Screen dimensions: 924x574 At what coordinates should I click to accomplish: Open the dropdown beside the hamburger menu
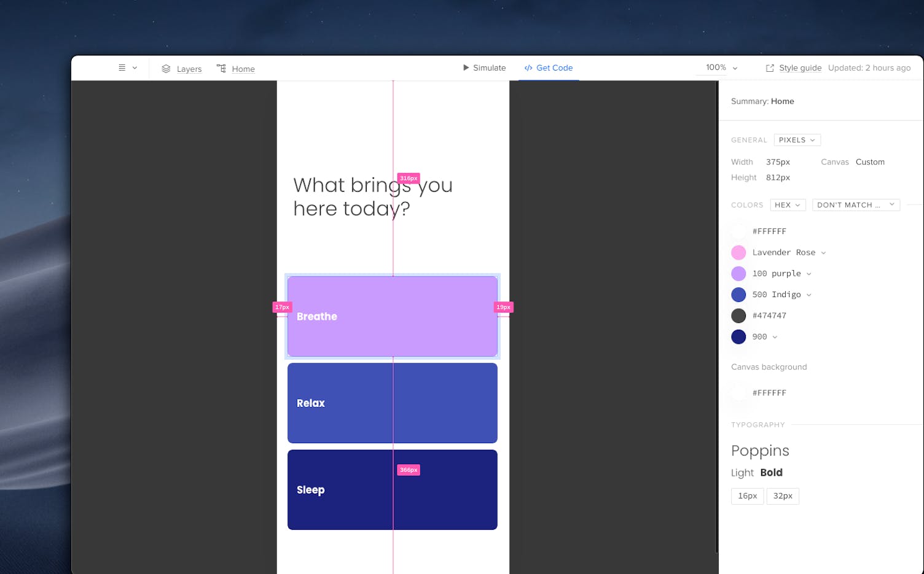point(135,68)
